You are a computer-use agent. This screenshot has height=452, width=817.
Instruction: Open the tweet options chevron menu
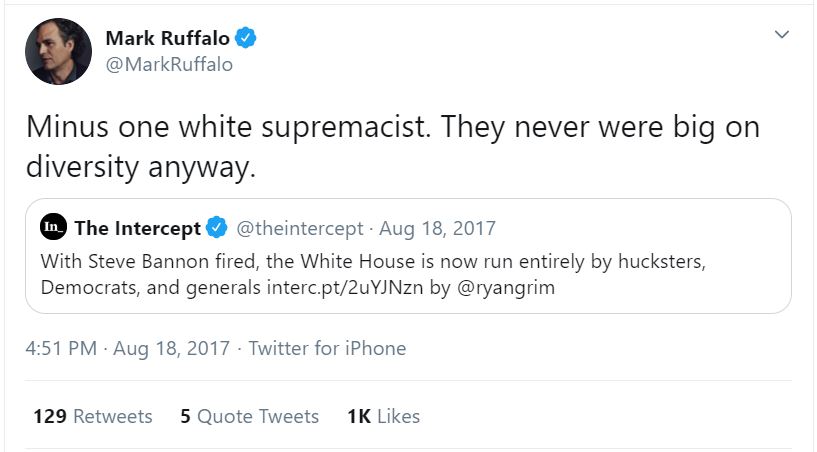point(782,35)
